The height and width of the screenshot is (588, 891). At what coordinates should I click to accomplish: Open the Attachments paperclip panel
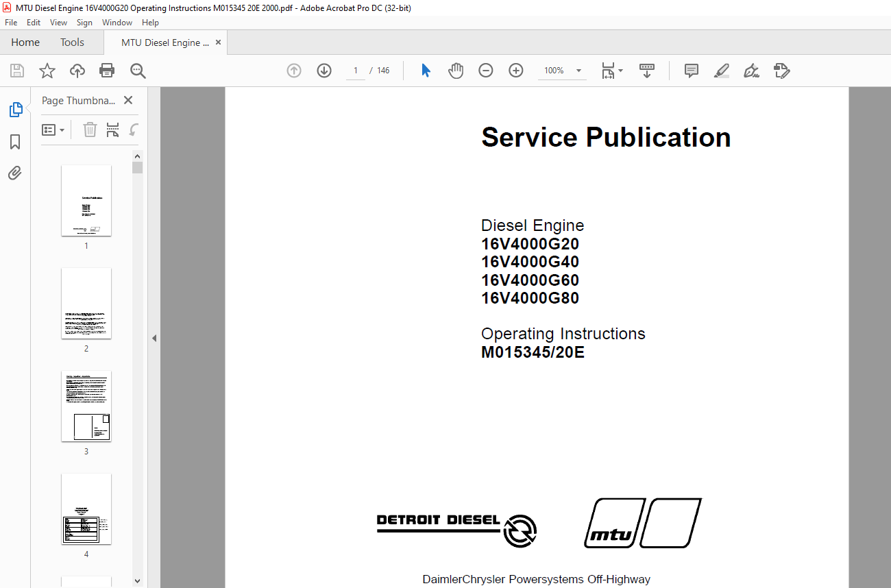pos(15,173)
